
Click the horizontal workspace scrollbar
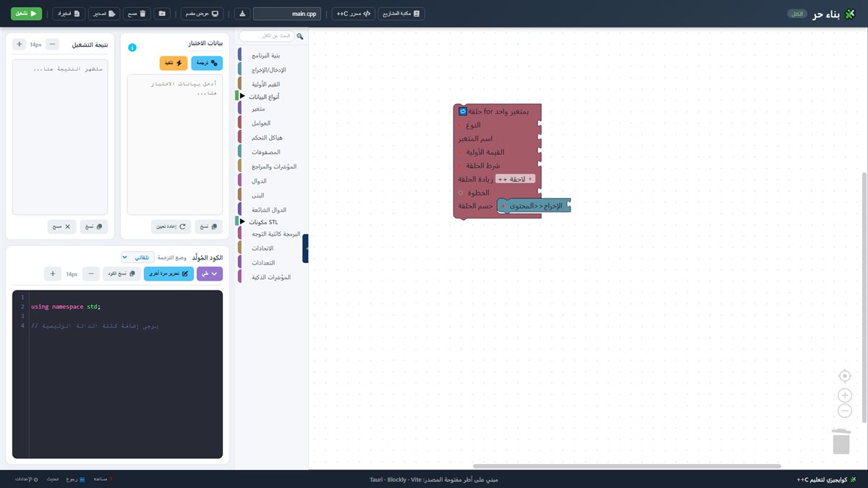(x=627, y=466)
